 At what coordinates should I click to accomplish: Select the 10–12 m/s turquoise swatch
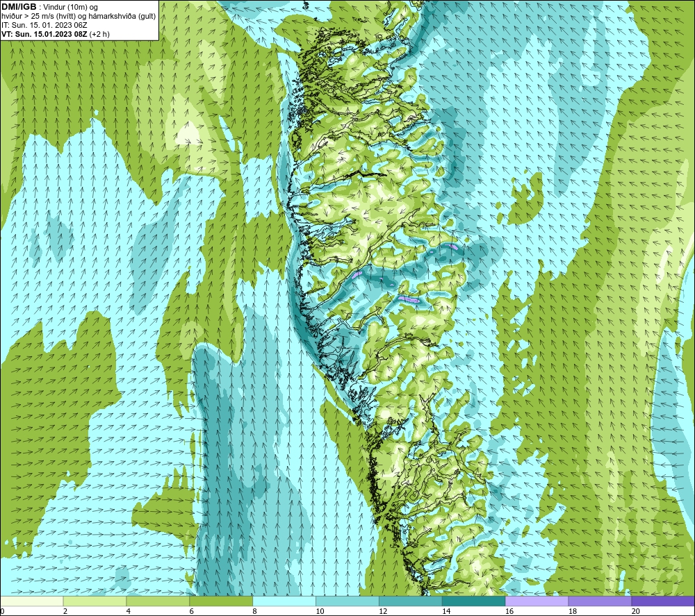point(347,601)
